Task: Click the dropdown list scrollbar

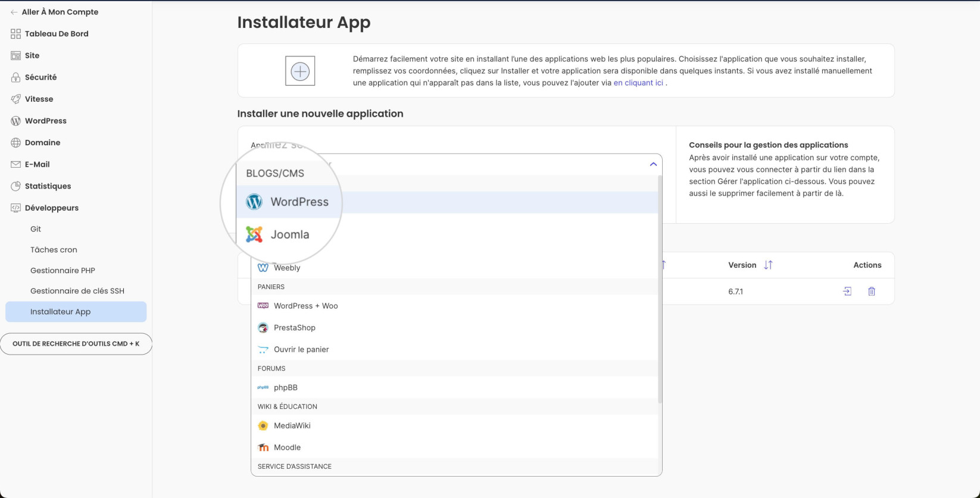Action: pos(660,289)
